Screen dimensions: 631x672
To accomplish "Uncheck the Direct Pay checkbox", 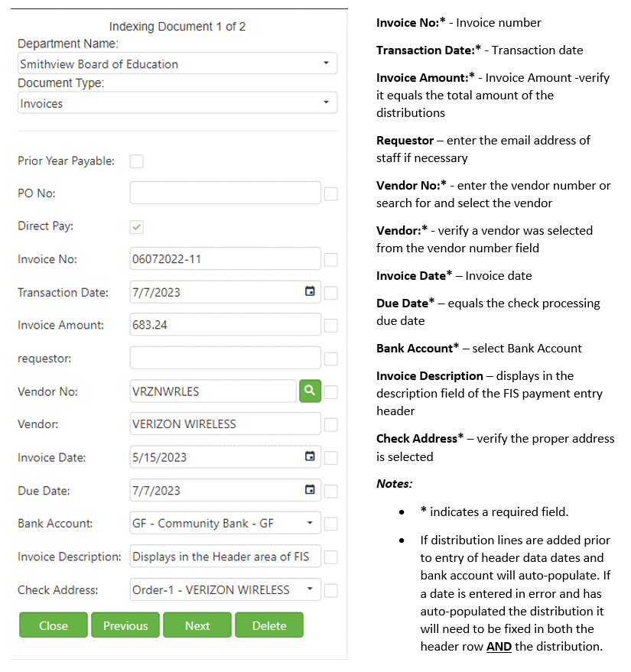I will click(x=137, y=227).
